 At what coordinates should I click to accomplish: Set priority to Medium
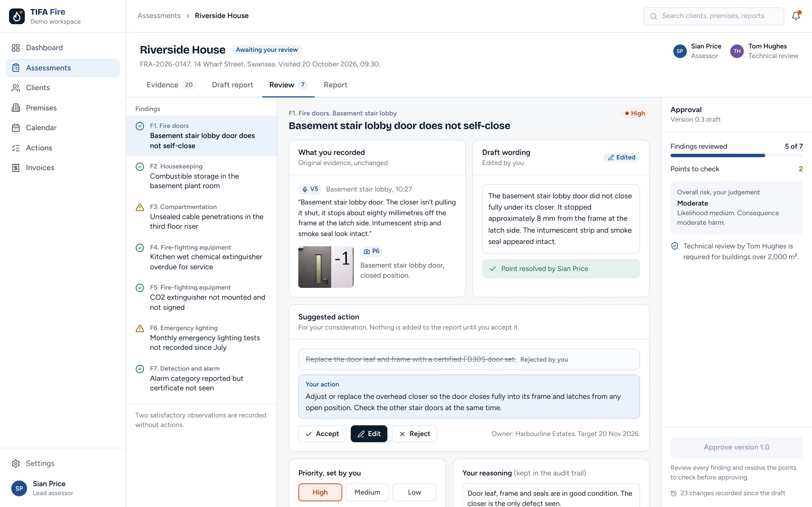[367, 492]
